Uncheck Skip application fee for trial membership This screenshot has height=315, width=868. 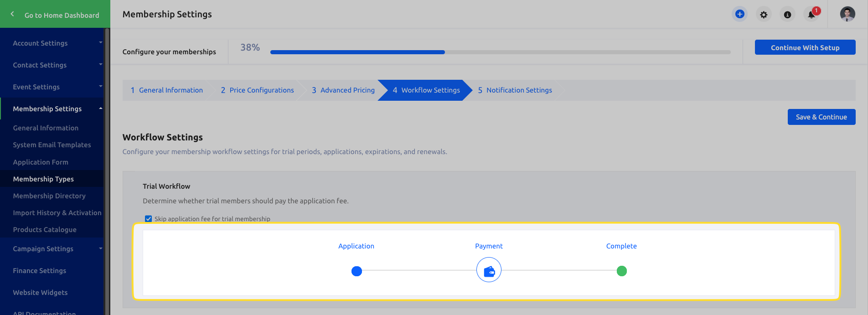pyautogui.click(x=148, y=219)
